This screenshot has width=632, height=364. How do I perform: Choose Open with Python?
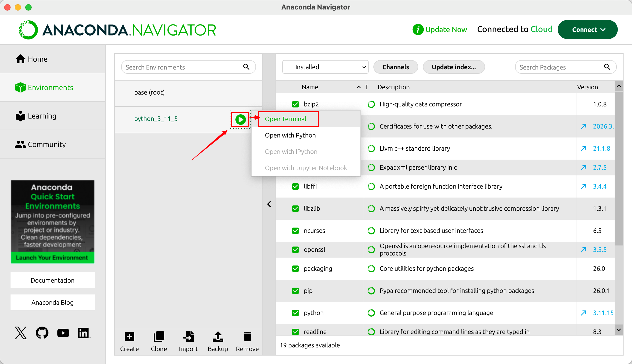pyautogui.click(x=306, y=135)
